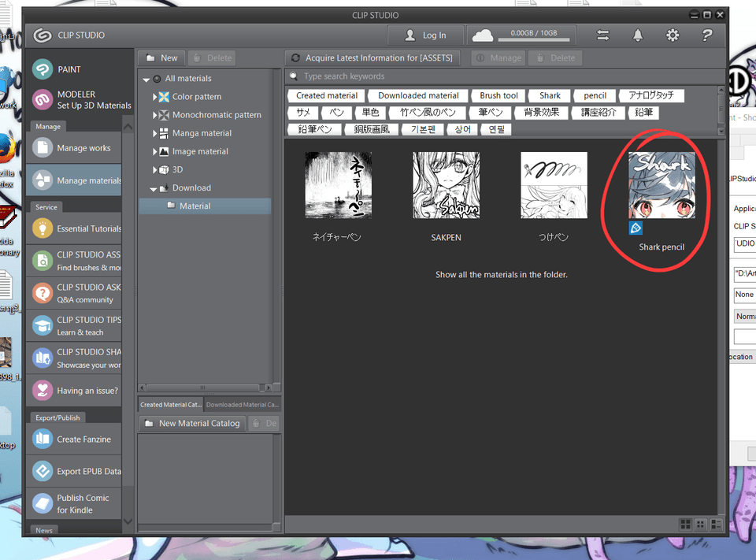
Task: Expand the 3D folder
Action: tap(155, 170)
